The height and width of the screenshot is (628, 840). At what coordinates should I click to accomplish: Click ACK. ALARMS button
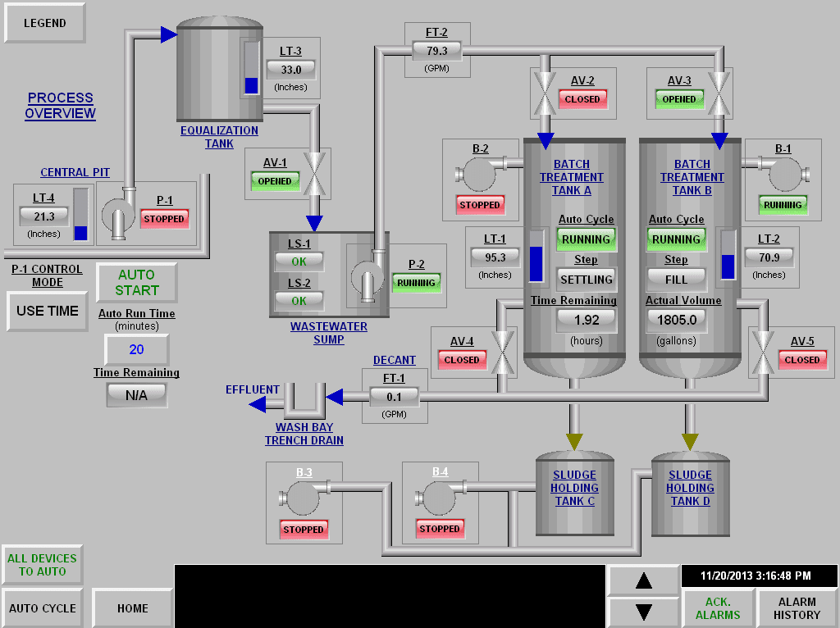pos(718,608)
